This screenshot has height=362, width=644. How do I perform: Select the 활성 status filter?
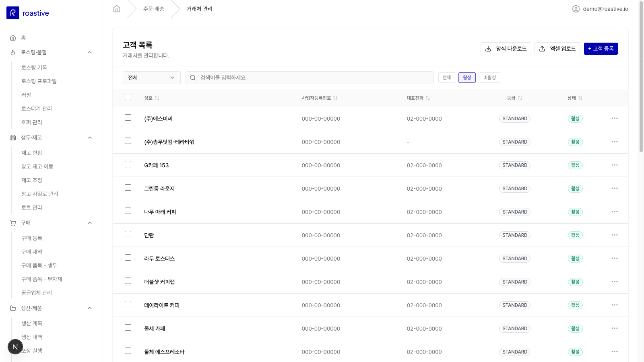pyautogui.click(x=467, y=78)
